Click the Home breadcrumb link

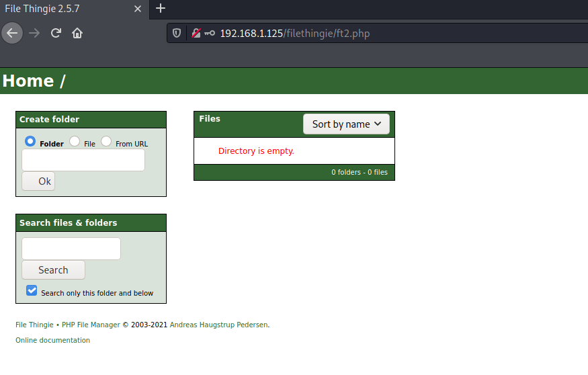tap(28, 81)
